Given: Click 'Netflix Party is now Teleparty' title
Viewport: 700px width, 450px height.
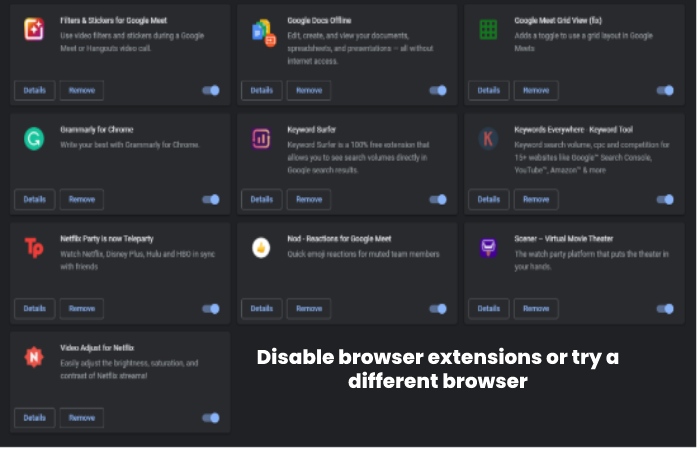Looking at the screenshot, I should pyautogui.click(x=107, y=239).
